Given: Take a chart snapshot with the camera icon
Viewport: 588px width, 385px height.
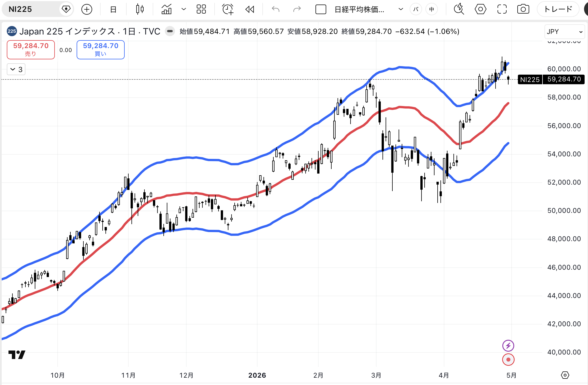Looking at the screenshot, I should [523, 9].
